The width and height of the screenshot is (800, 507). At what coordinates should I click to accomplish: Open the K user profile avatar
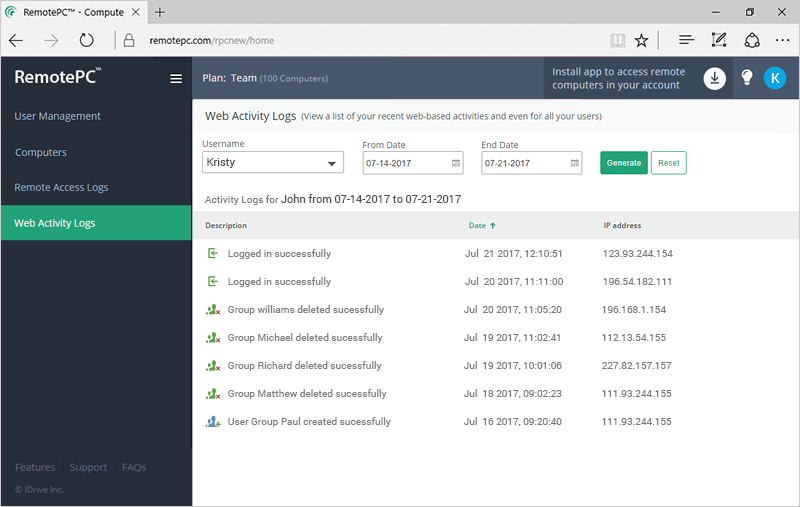coord(775,78)
